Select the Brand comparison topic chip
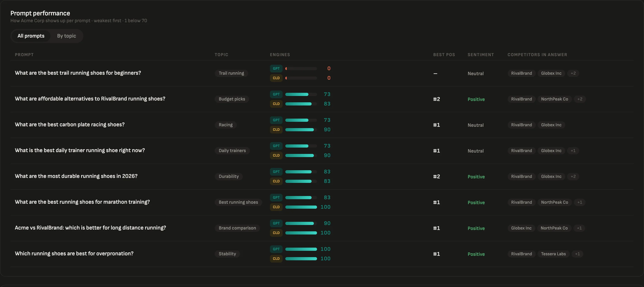This screenshot has height=287, width=644. click(x=237, y=228)
